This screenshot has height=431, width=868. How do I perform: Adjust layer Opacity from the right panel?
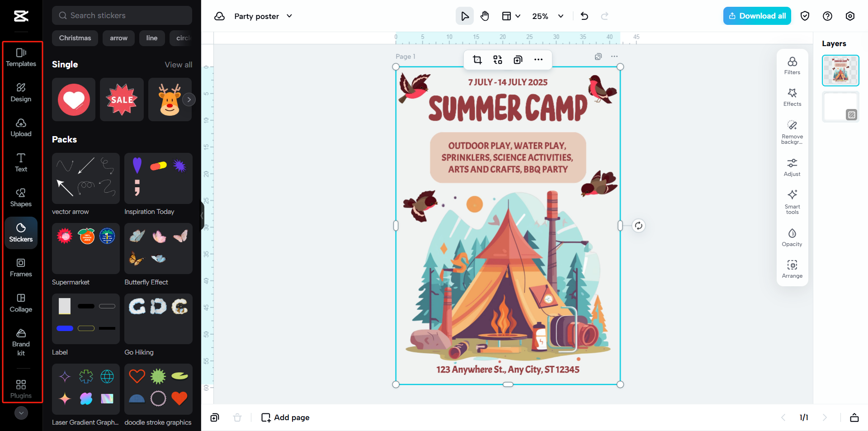tap(792, 237)
